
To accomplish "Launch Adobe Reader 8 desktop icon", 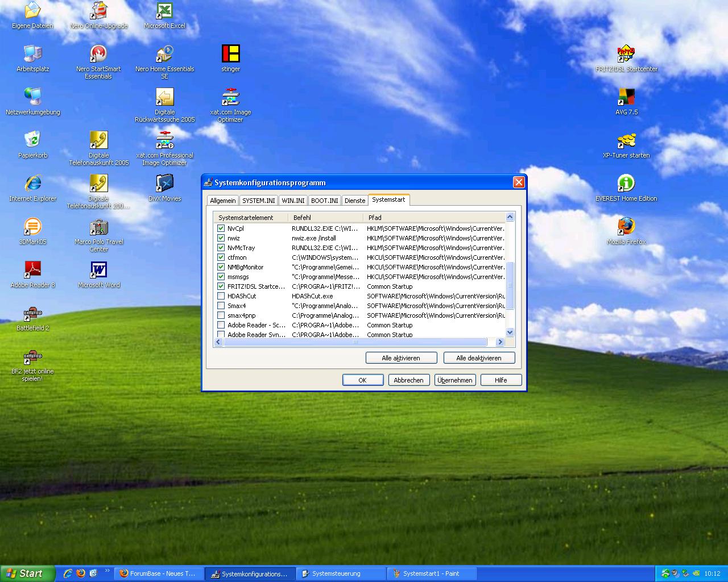I will [x=32, y=274].
